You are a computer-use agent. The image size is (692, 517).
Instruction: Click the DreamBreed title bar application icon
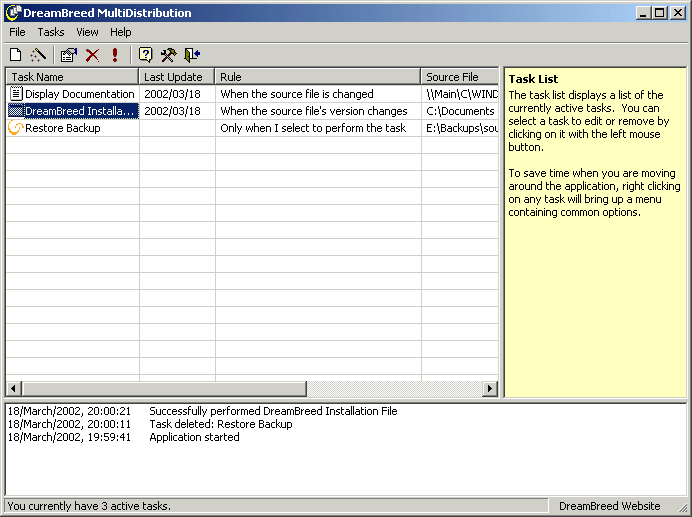click(x=13, y=13)
